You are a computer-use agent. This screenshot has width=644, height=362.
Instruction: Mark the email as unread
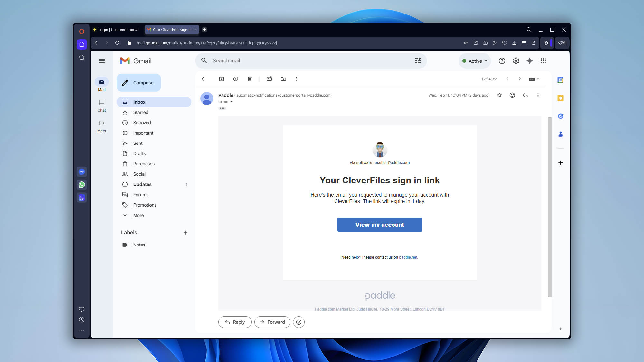(269, 79)
